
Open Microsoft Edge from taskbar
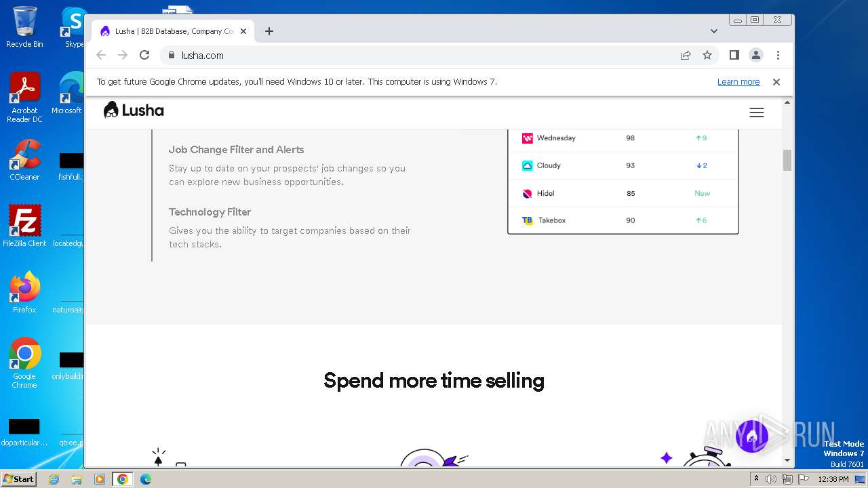point(146,479)
